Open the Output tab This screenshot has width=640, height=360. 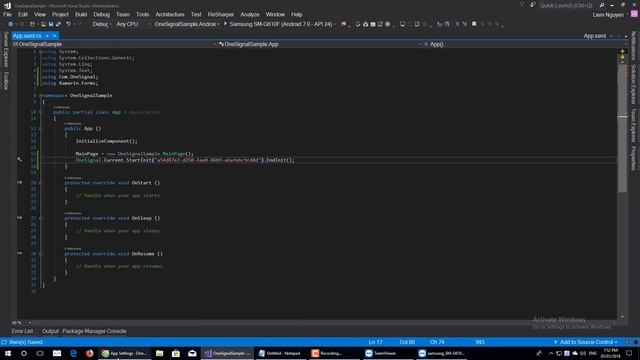50,331
